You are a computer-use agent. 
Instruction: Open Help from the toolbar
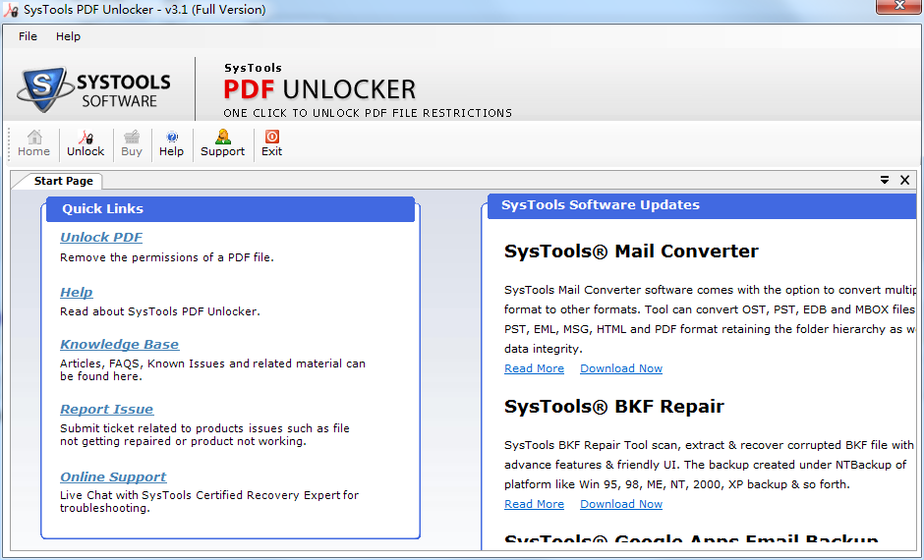point(171,143)
